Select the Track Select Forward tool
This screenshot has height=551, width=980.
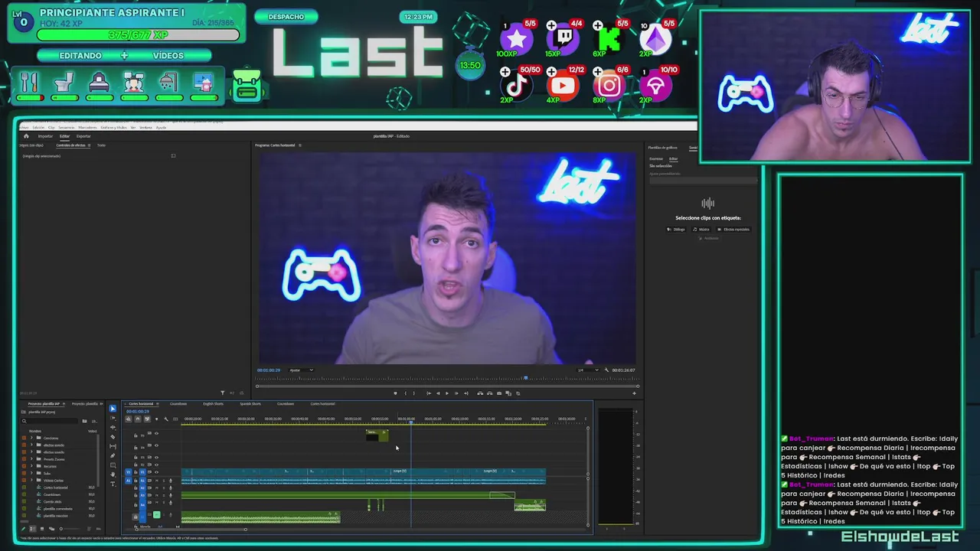[113, 418]
